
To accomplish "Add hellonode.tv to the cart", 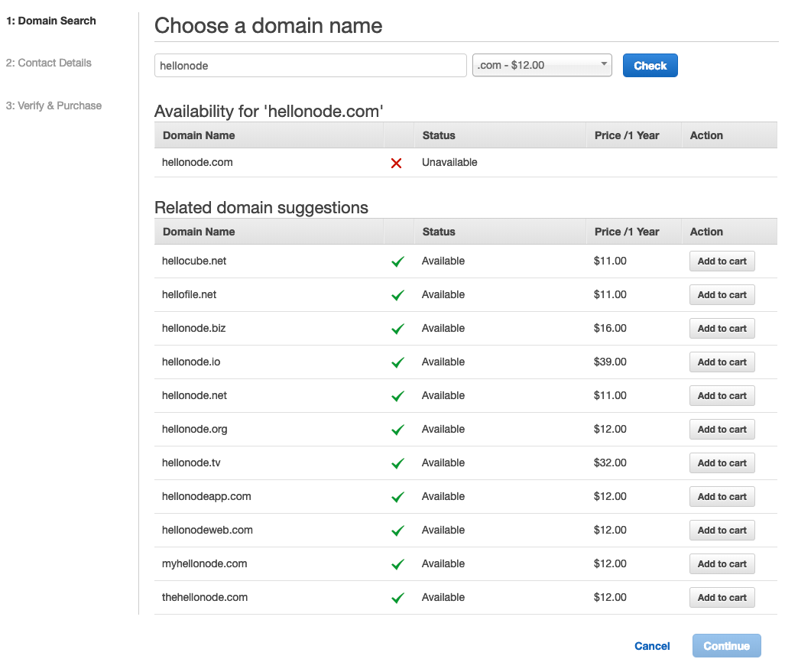I will pyautogui.click(x=722, y=463).
